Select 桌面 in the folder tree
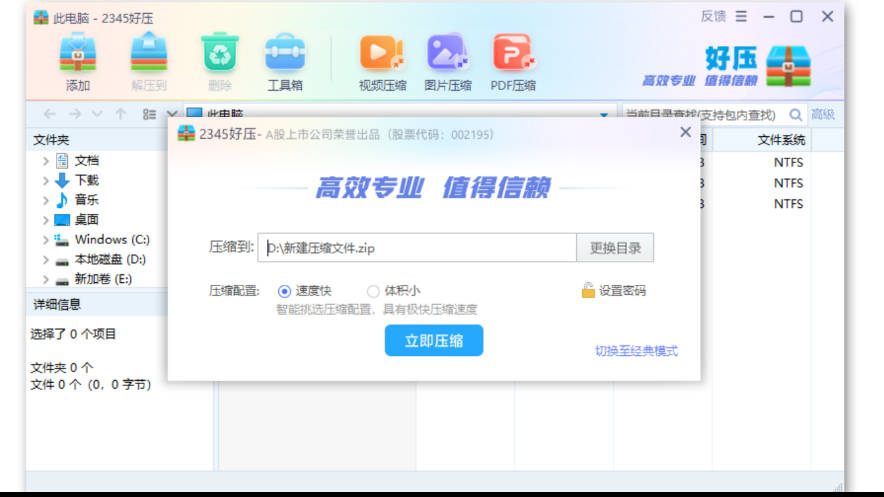 pyautogui.click(x=87, y=219)
